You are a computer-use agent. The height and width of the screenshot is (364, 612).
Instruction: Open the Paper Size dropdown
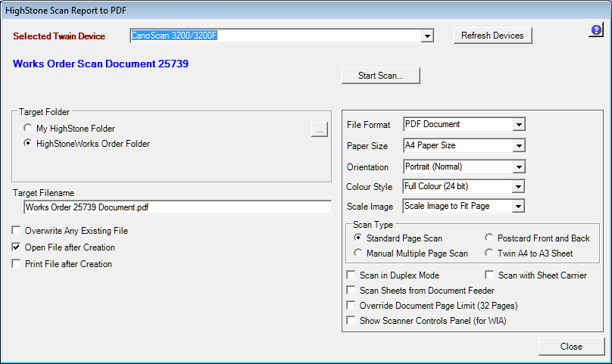coord(519,145)
